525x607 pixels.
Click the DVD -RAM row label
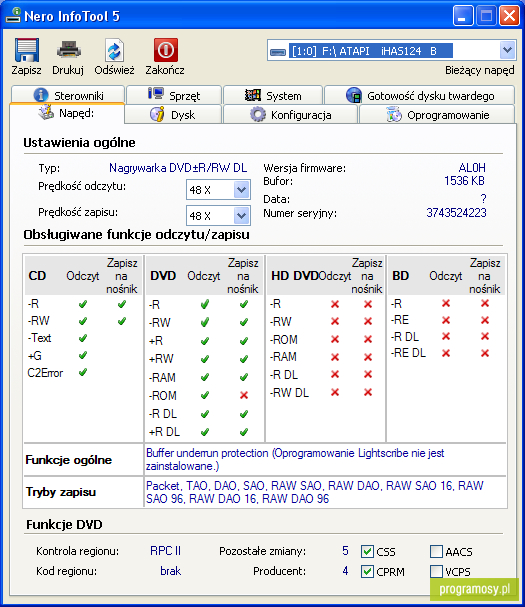coord(162,377)
